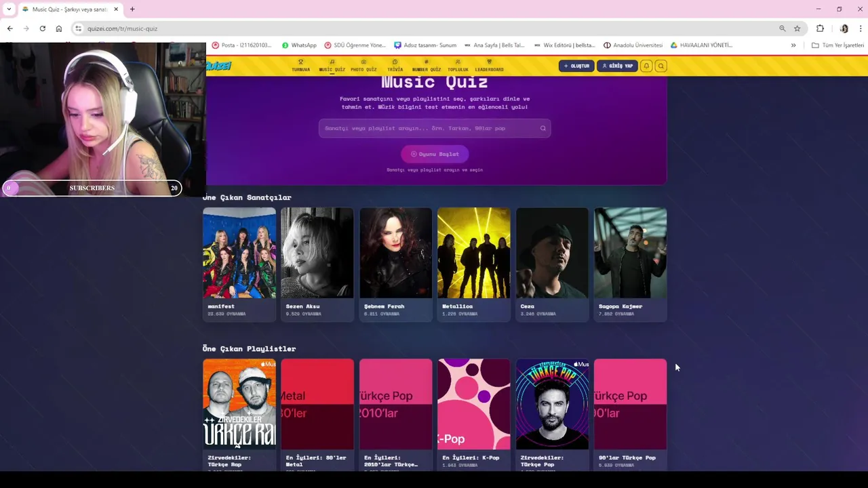Close the Music Quiz tab
Screen dimensions: 868x488
point(116,9)
